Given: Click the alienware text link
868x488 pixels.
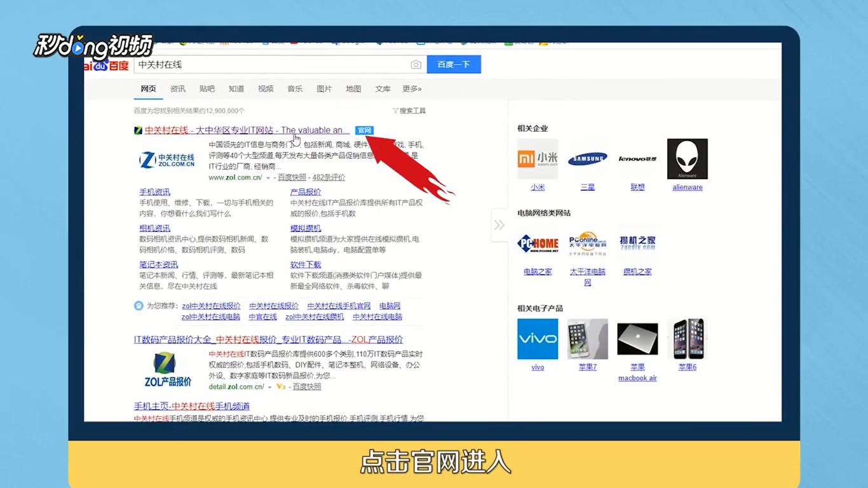Looking at the screenshot, I should (x=688, y=187).
